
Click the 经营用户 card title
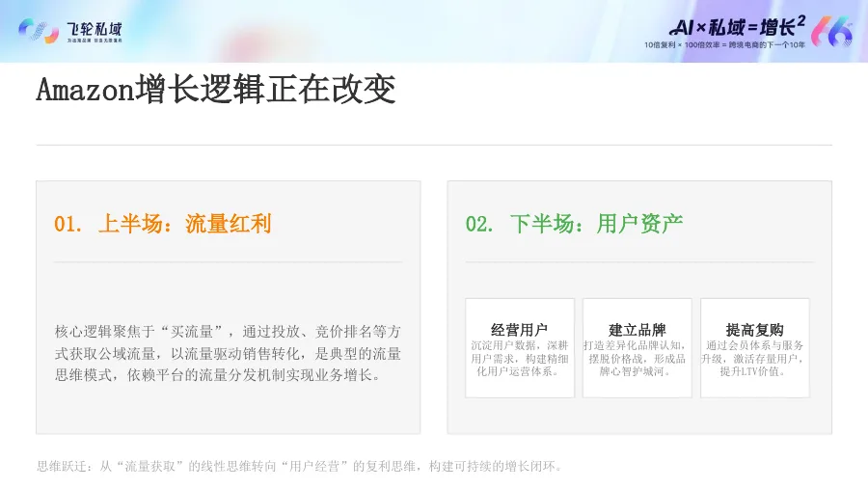519,330
